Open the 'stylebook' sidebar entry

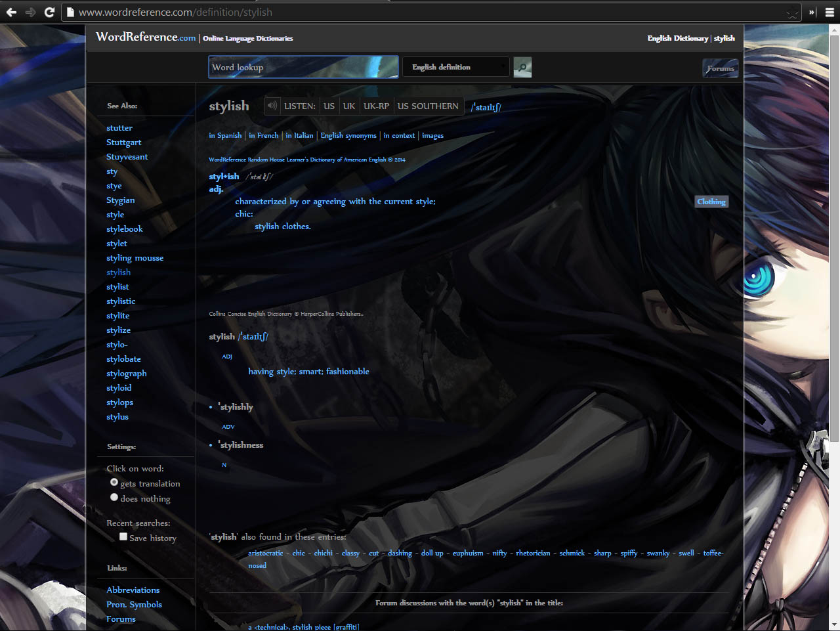pos(124,228)
